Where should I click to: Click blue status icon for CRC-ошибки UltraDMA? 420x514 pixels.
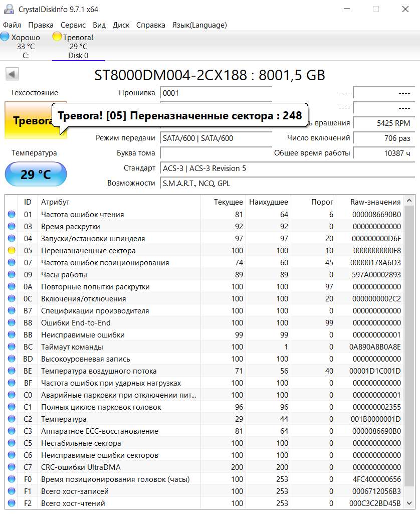(x=12, y=467)
